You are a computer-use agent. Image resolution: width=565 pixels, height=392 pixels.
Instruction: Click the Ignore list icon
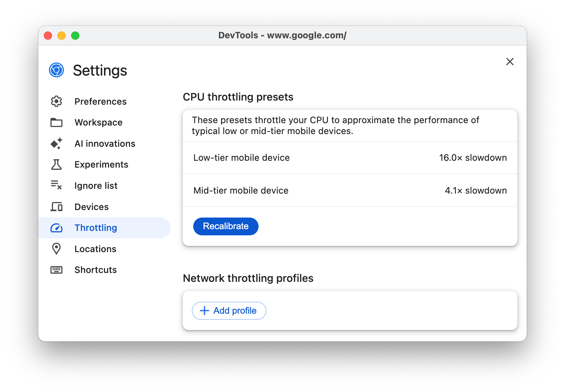click(56, 185)
